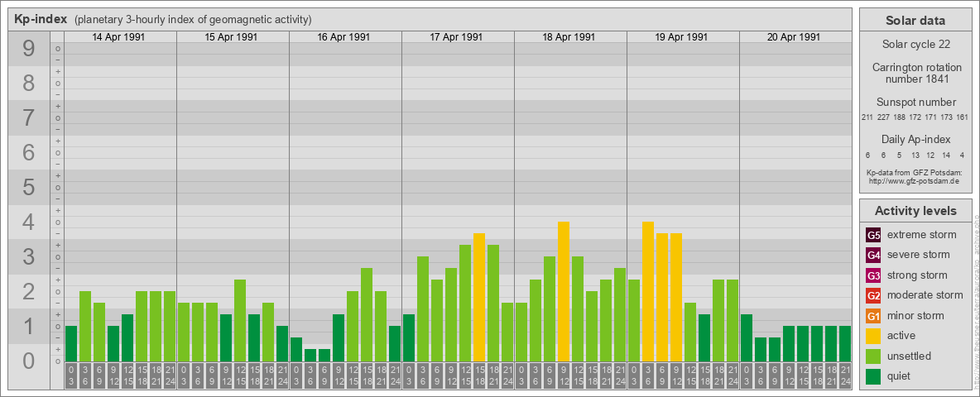
Task: Click the 20 Apr 1991 date header
Action: click(x=794, y=37)
